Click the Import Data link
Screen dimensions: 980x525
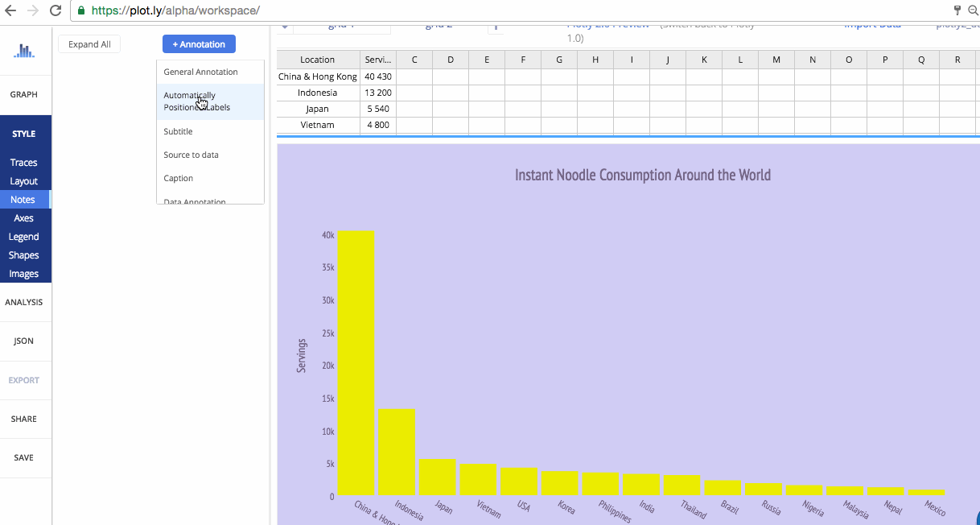click(871, 24)
